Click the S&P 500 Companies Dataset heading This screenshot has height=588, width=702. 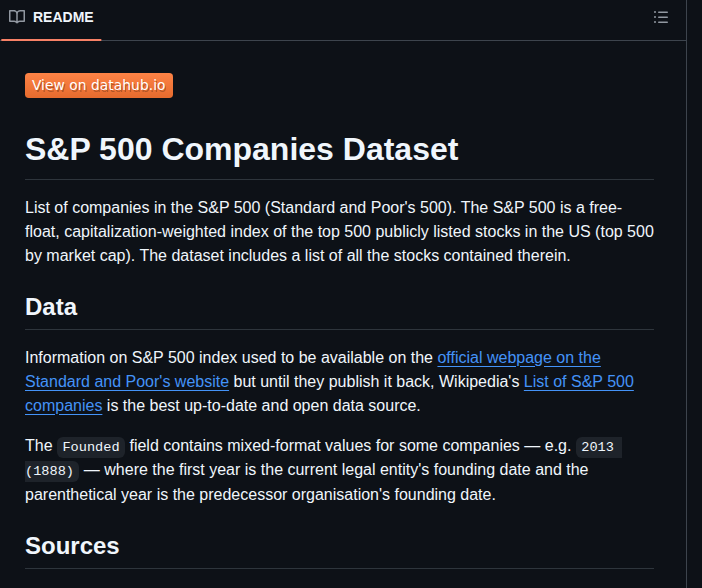pos(242,149)
